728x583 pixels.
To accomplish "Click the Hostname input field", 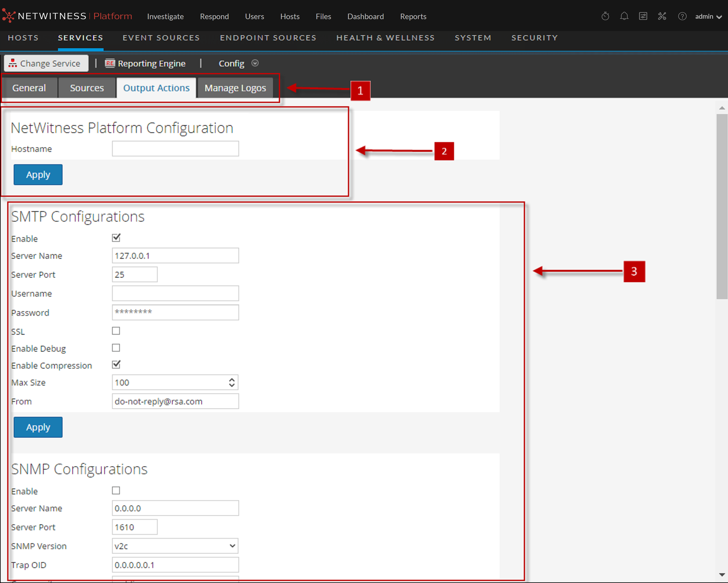I will coord(175,149).
